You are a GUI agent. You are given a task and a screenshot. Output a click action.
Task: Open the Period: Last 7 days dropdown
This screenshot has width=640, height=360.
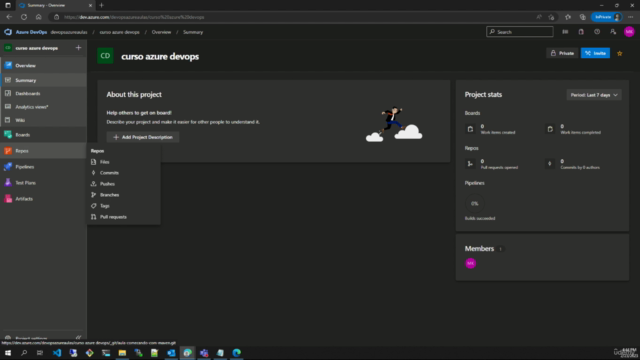[x=594, y=95]
